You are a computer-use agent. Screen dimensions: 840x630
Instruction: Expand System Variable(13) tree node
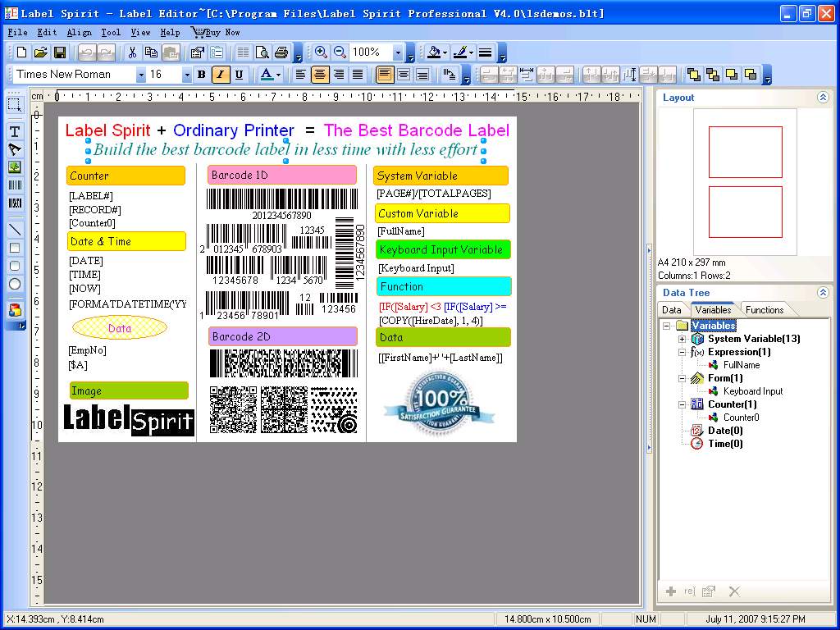(682, 339)
